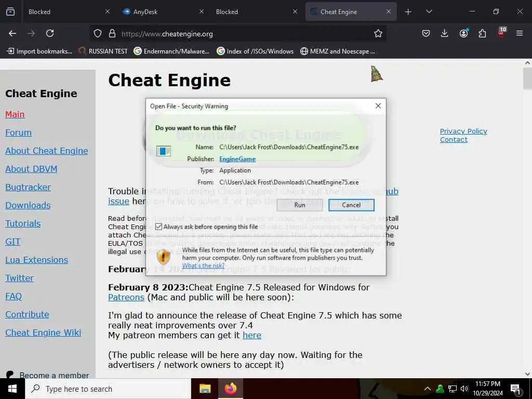This screenshot has width=532, height=399.
Task: Open the Extensions puzzle icon
Action: [x=482, y=33]
